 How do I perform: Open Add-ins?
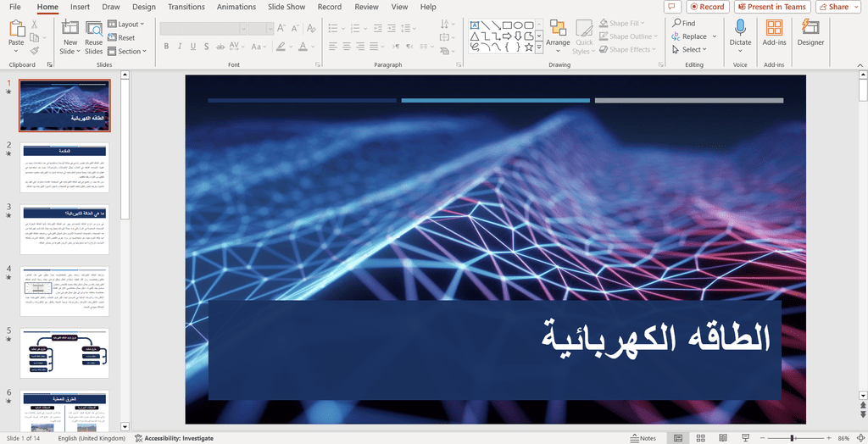point(774,33)
